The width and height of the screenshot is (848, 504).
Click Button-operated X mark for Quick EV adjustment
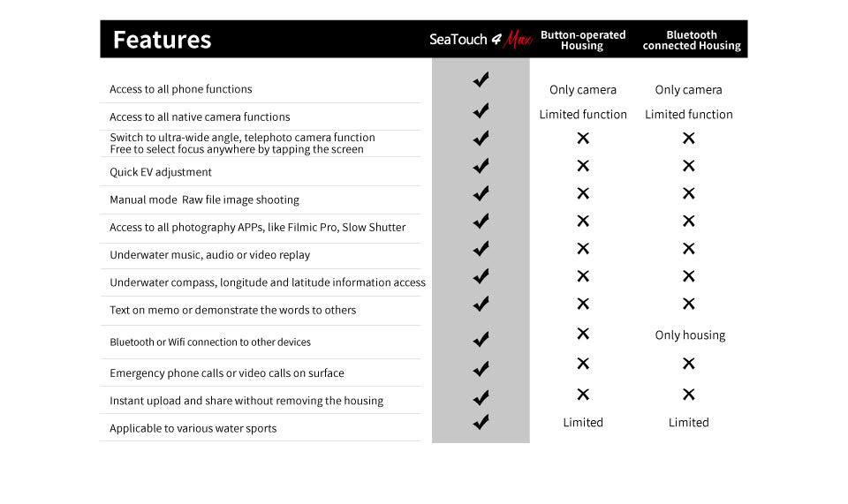(583, 166)
